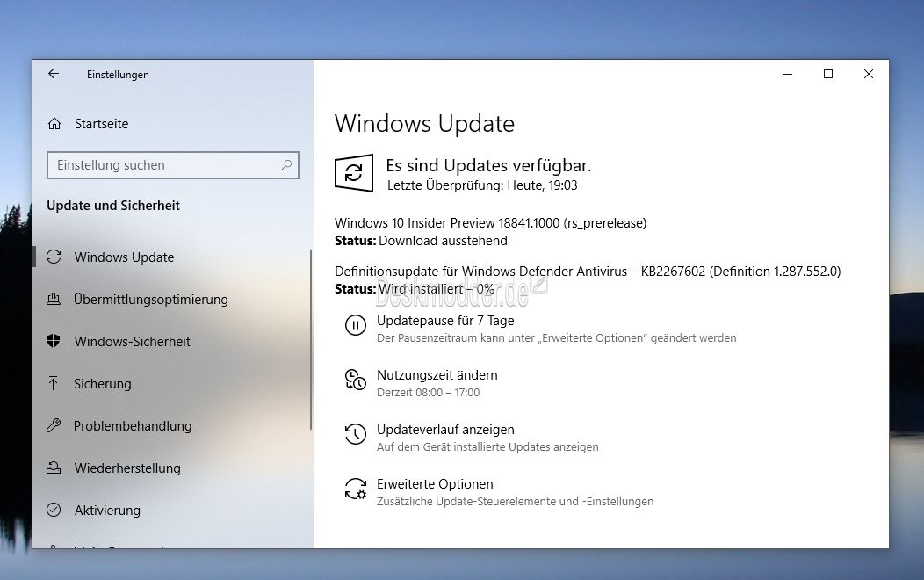This screenshot has width=924, height=580.
Task: Click the Windows 10 Insider Preview 18841.1000 entry
Action: [490, 223]
